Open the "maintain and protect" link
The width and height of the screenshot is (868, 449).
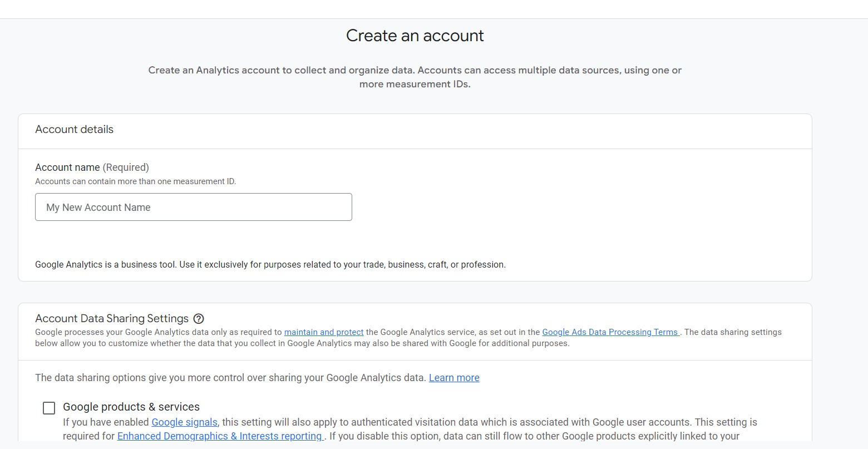[324, 332]
